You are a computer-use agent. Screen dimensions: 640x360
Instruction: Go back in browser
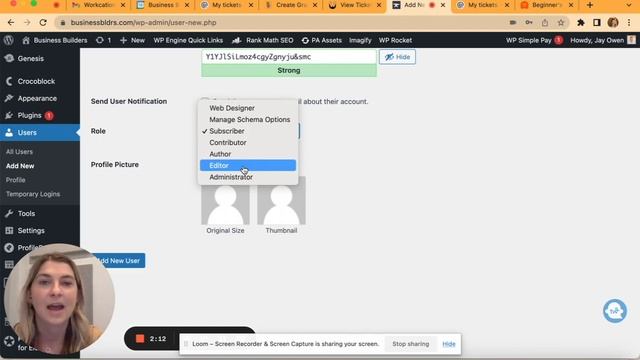point(11,22)
